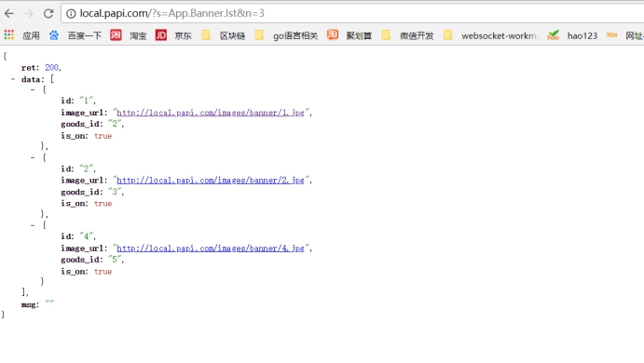Collapse the object with id "2"
644x363 pixels.
33,157
